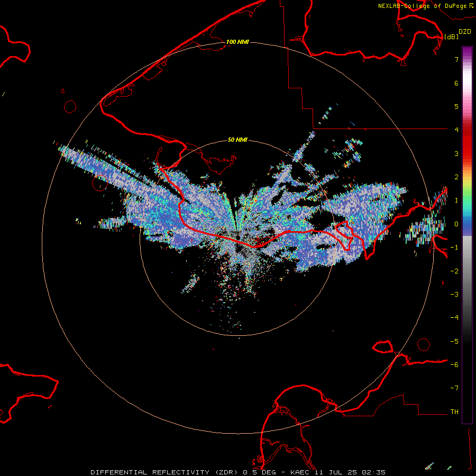
Task: Click the 6 dB label on color scale
Action: pyautogui.click(x=456, y=83)
